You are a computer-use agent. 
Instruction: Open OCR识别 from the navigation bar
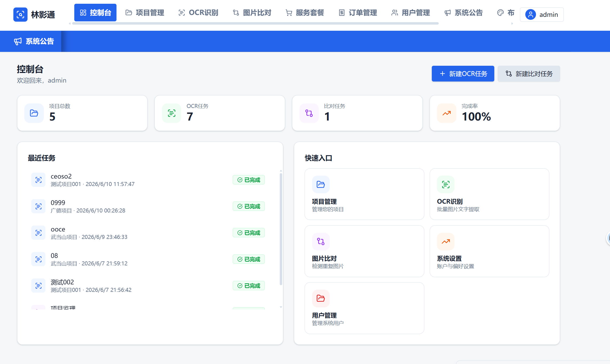(x=198, y=13)
